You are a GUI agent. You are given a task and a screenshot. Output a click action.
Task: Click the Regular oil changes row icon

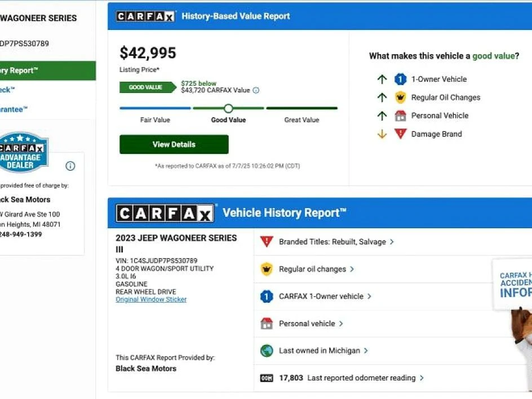click(267, 269)
